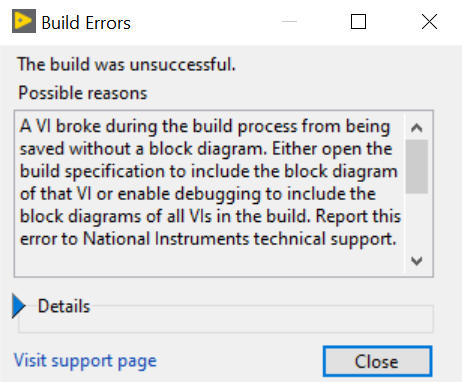Close the window using the title bar X

(429, 22)
